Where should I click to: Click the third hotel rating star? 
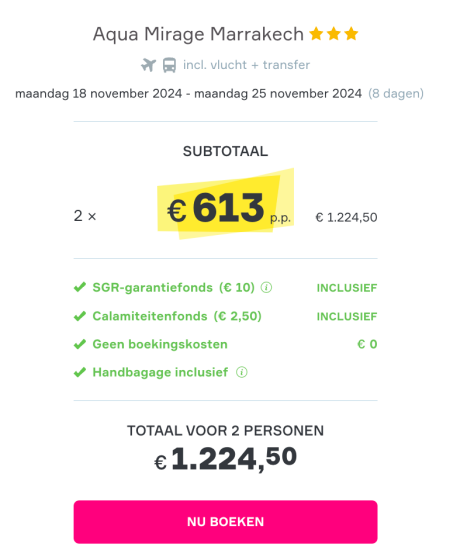351,34
